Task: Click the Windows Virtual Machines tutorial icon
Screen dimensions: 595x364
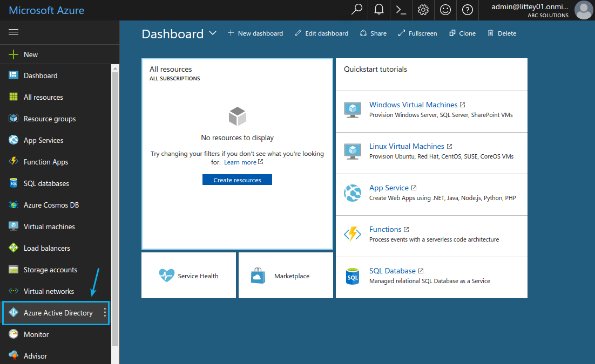Action: (353, 110)
